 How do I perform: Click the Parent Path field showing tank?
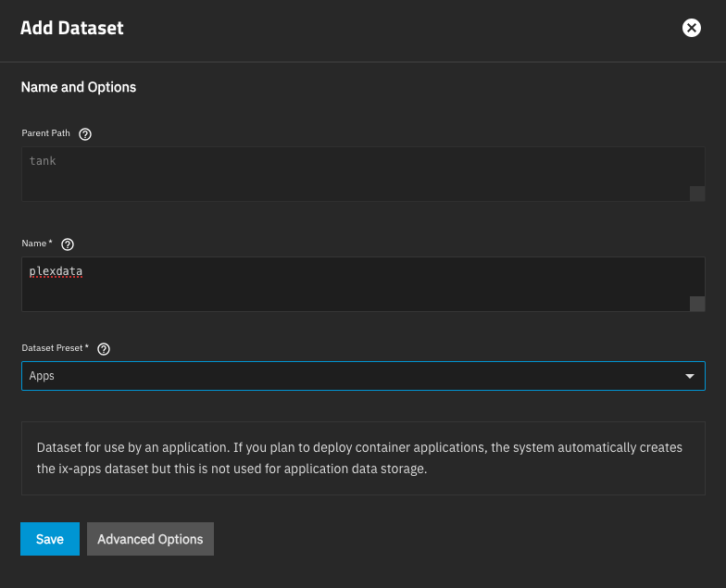point(363,174)
